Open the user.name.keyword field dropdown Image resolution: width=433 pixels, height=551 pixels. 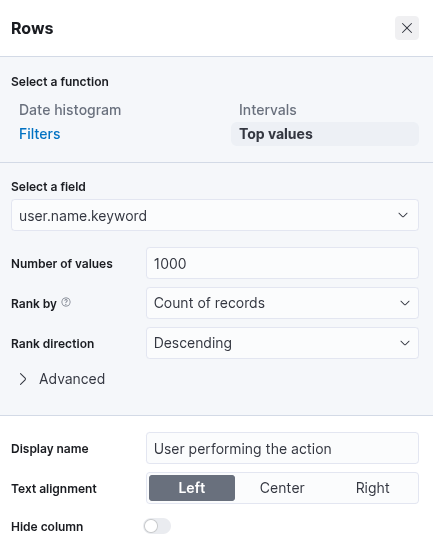click(x=215, y=215)
